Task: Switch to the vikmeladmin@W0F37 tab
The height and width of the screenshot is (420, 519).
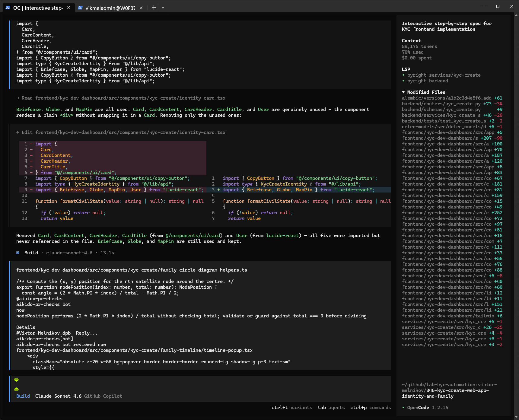Action: click(110, 8)
